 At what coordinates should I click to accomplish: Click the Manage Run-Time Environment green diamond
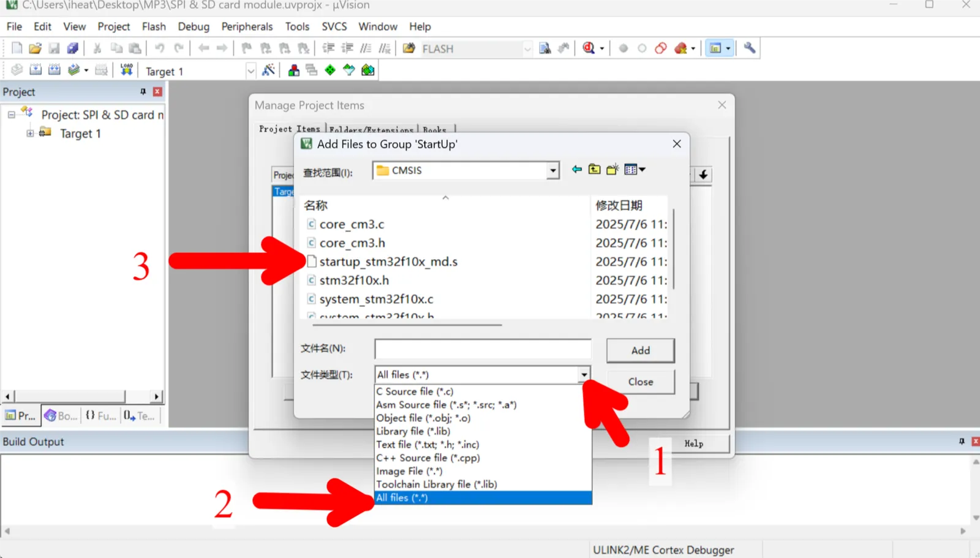coord(330,70)
